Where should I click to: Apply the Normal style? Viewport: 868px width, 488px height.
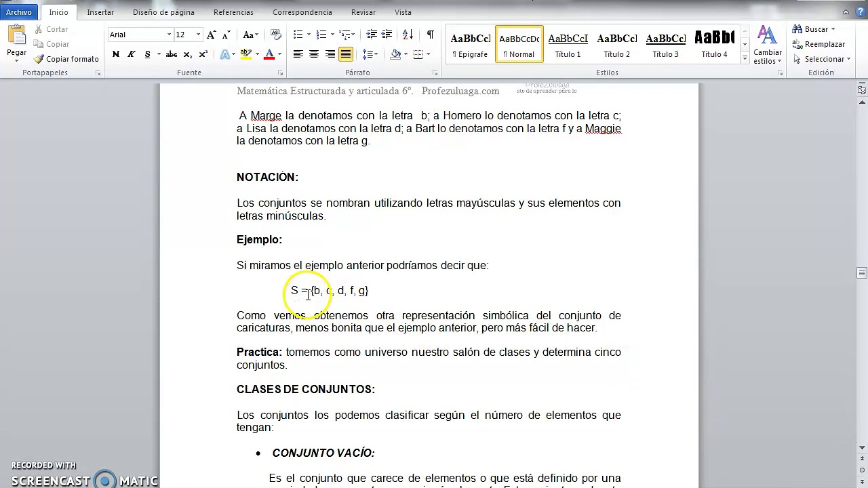click(519, 45)
